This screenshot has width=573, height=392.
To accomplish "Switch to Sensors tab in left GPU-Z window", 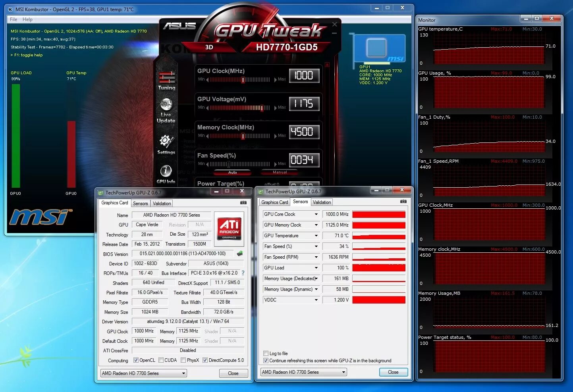I will point(140,204).
